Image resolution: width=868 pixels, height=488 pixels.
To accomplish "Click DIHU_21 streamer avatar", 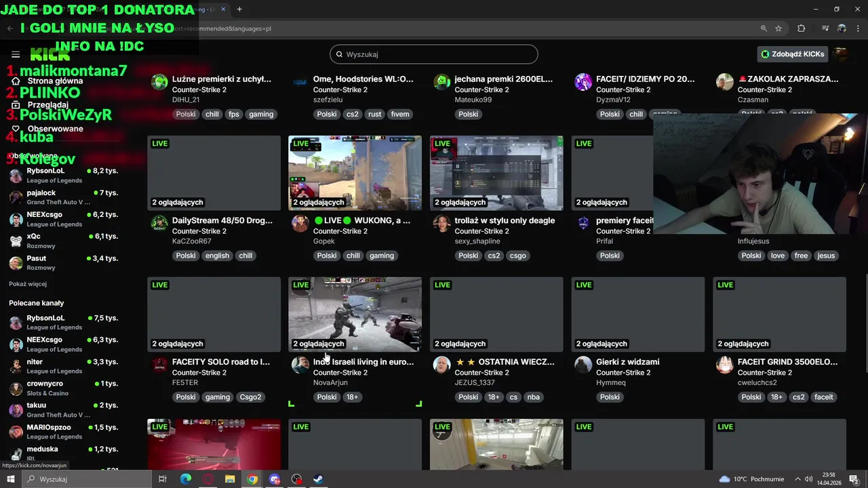I will pos(159,82).
